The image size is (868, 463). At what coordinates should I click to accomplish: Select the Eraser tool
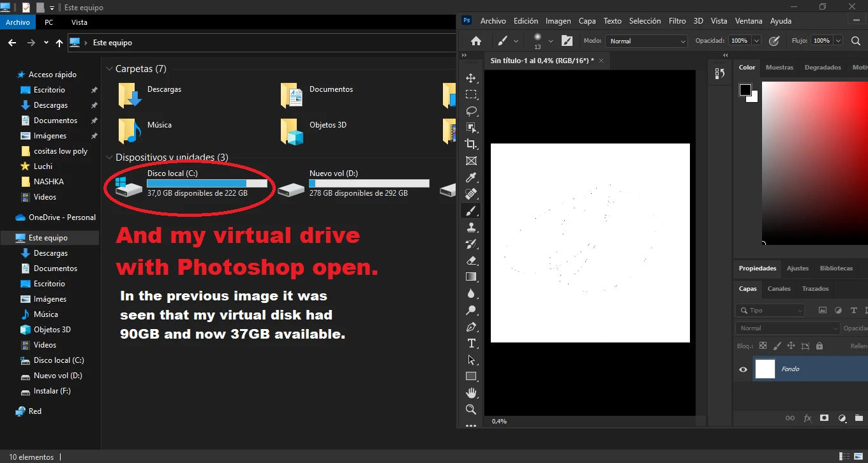(471, 260)
